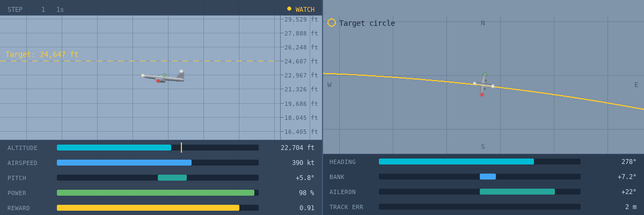This screenshot has width=644, height=215.
Task: Click the 24,607 ft scale tick label
Action: (x=301, y=61)
